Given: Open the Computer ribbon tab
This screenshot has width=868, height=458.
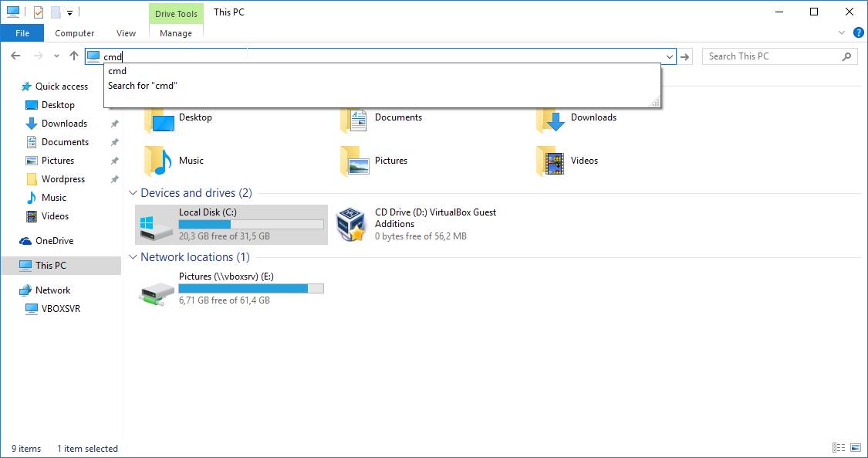Looking at the screenshot, I should click(74, 33).
